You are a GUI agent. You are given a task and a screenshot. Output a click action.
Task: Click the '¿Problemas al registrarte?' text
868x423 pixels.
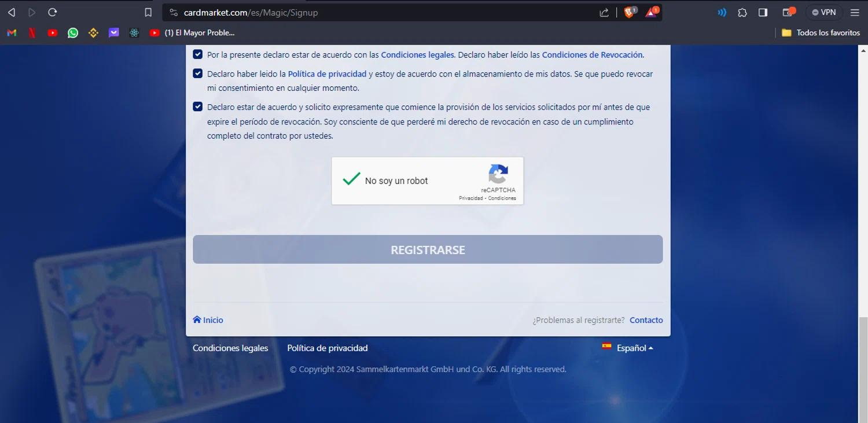[x=579, y=320]
